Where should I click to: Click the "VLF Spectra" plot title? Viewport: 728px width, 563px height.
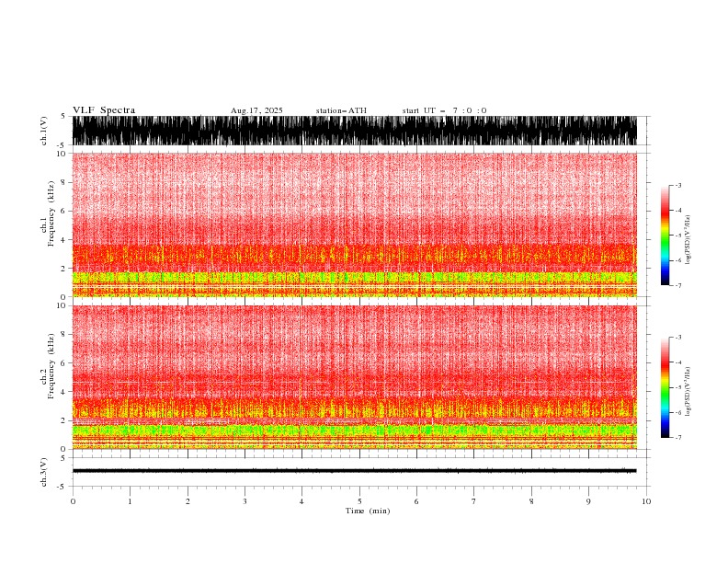[x=104, y=110]
